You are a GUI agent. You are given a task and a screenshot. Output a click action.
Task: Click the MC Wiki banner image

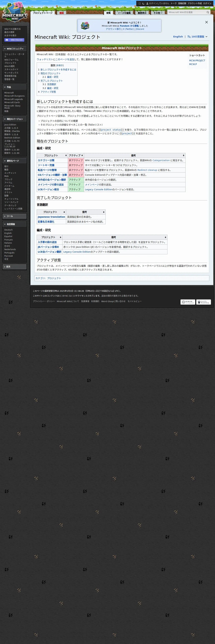85,26
